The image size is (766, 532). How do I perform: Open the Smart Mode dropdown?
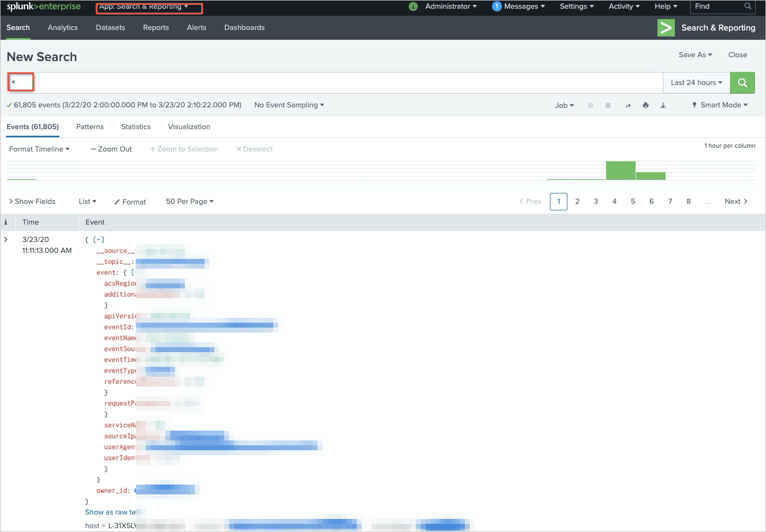click(x=720, y=105)
